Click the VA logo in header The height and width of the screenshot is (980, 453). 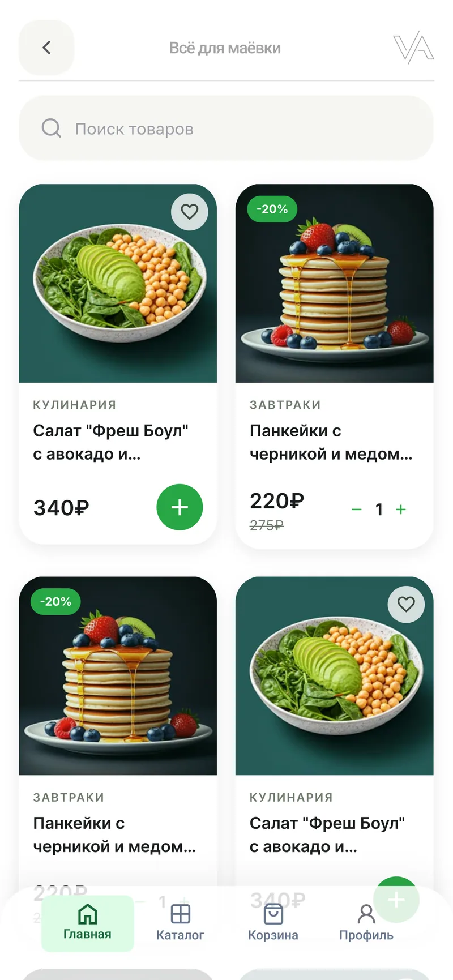[413, 48]
